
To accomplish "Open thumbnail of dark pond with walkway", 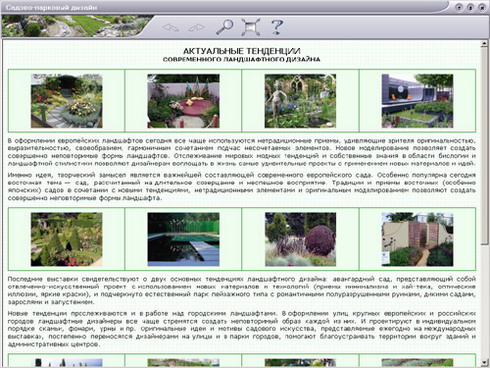I will [183, 239].
